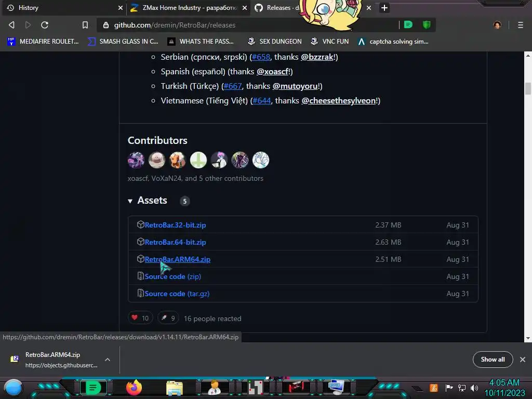The height and width of the screenshot is (399, 532).
Task: Open the @bzzrak profile link
Action: coord(317,57)
